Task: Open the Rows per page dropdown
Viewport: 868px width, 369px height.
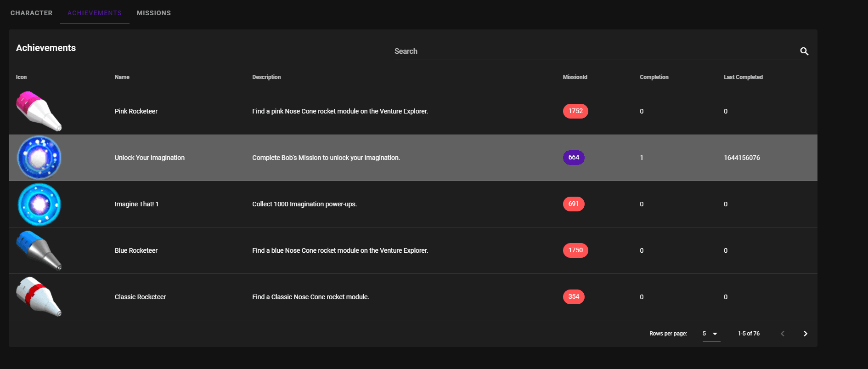Action: pyautogui.click(x=711, y=334)
